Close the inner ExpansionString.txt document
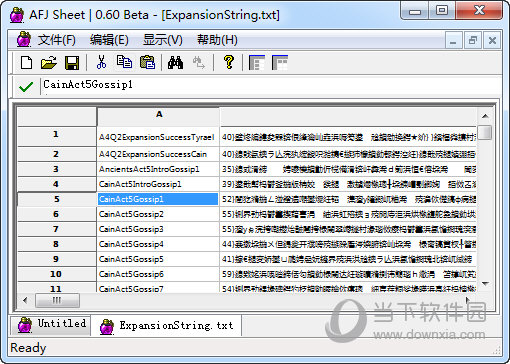Image resolution: width=510 pixels, height=364 pixels. tap(492, 41)
